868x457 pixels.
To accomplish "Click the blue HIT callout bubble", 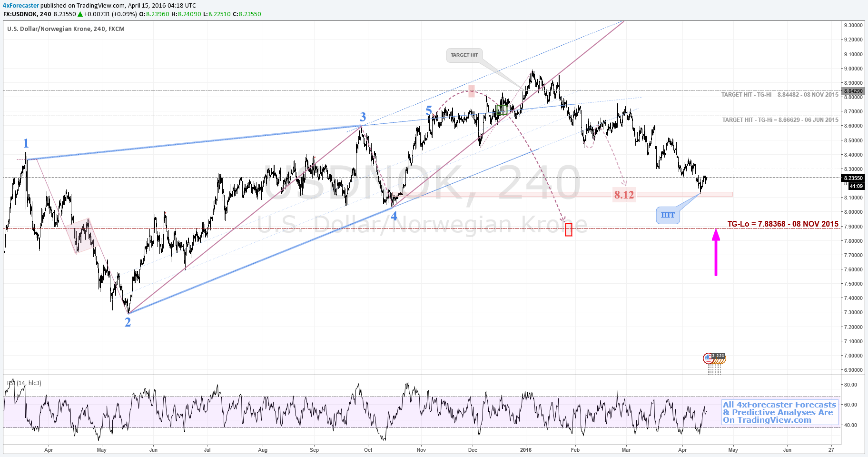I will pos(668,215).
